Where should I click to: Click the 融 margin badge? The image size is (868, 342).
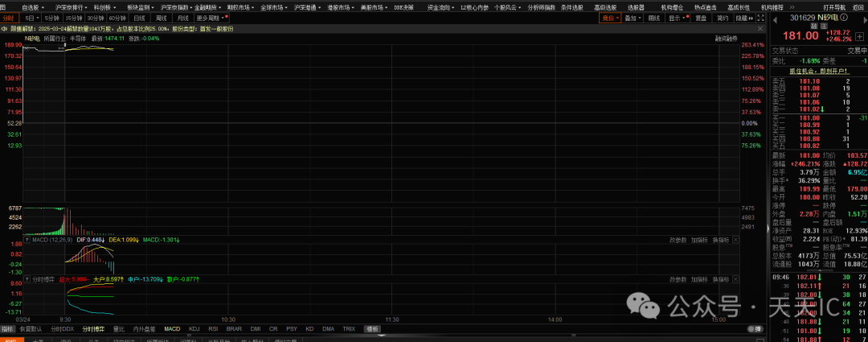click(x=813, y=26)
